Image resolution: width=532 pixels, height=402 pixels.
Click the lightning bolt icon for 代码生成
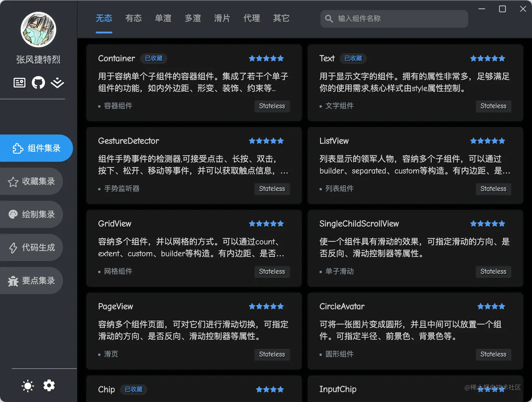pyautogui.click(x=13, y=248)
